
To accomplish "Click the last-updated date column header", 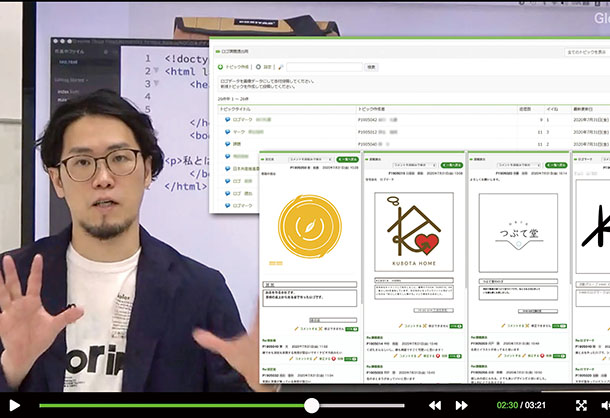I will 583,109.
